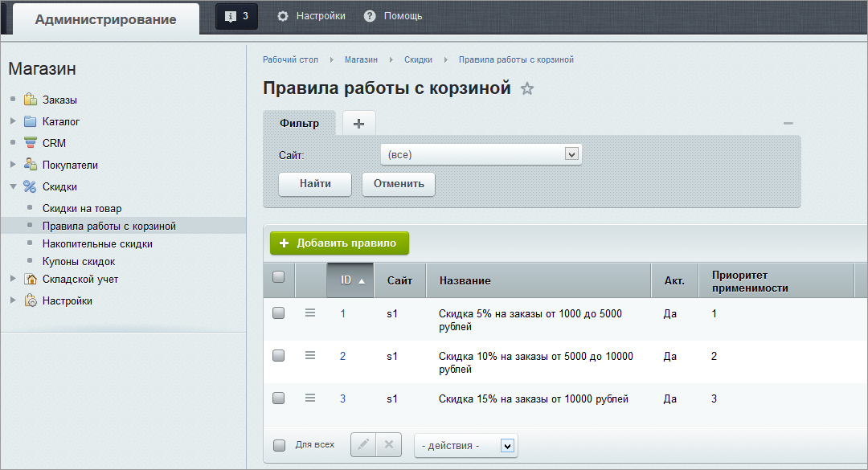Viewport: 868px width, 470px height.
Task: Select the Фильтр tab
Action: (x=299, y=124)
